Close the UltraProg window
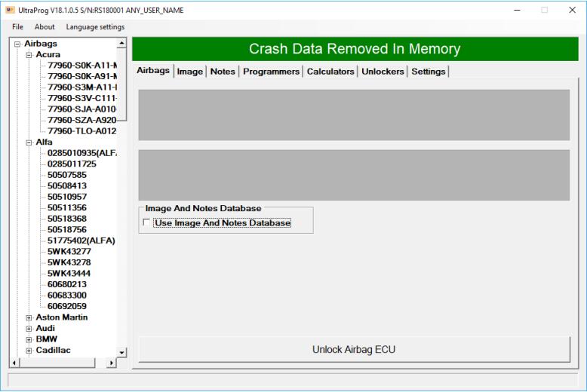The width and height of the screenshot is (587, 392). 573,10
